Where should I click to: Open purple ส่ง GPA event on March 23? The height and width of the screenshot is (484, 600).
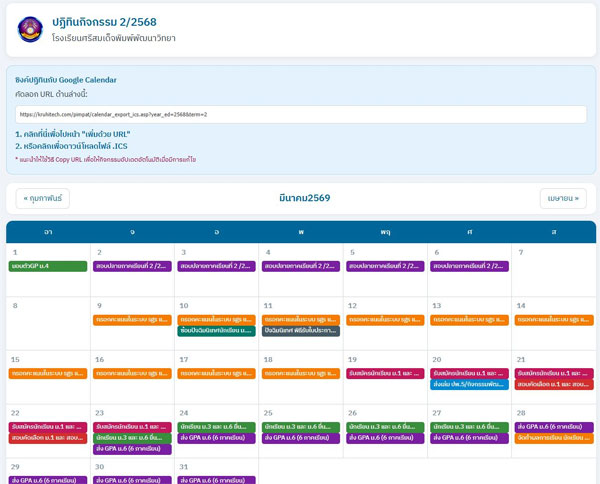tap(133, 449)
